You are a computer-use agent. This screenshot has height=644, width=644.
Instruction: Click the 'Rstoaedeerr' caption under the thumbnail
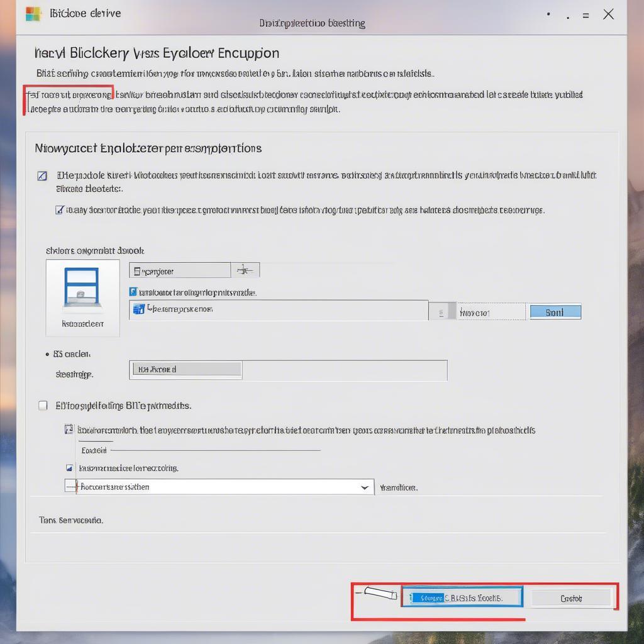[x=82, y=324]
